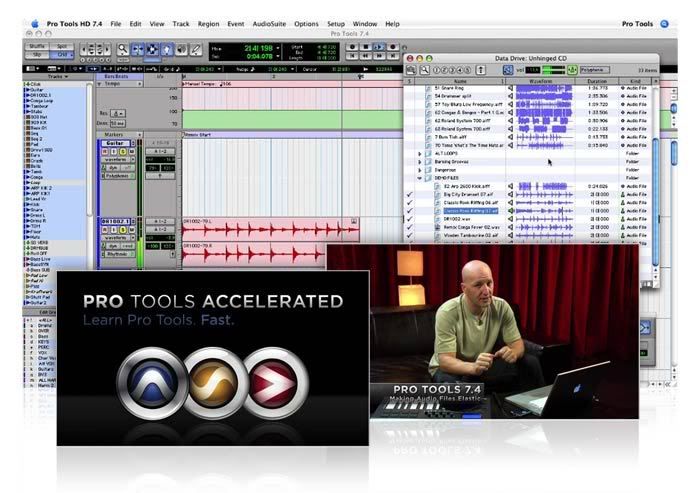Preview speaker icon for 54 Drummer split
Screen dimensions: 700x493
(510, 96)
